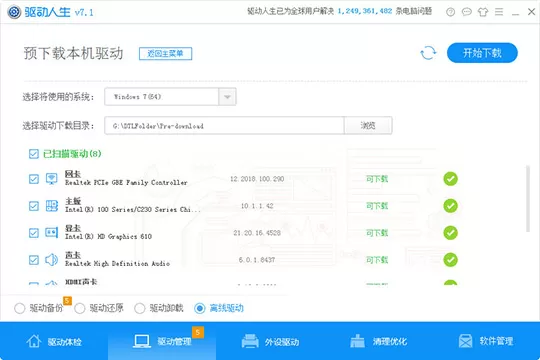Uncheck the Intel 100 Series chipset checkbox

(34, 206)
